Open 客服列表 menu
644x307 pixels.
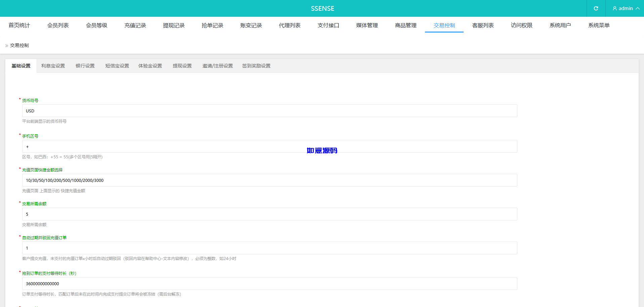pos(483,25)
